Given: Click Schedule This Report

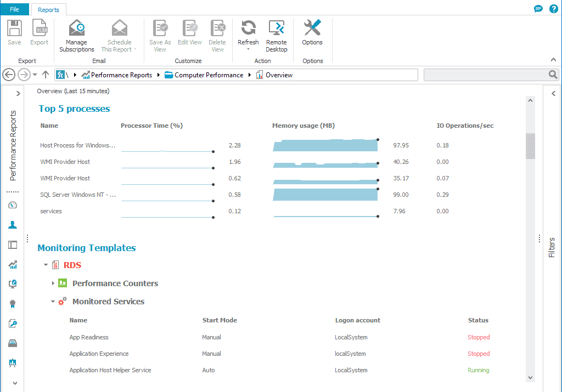Looking at the screenshot, I should (119, 36).
